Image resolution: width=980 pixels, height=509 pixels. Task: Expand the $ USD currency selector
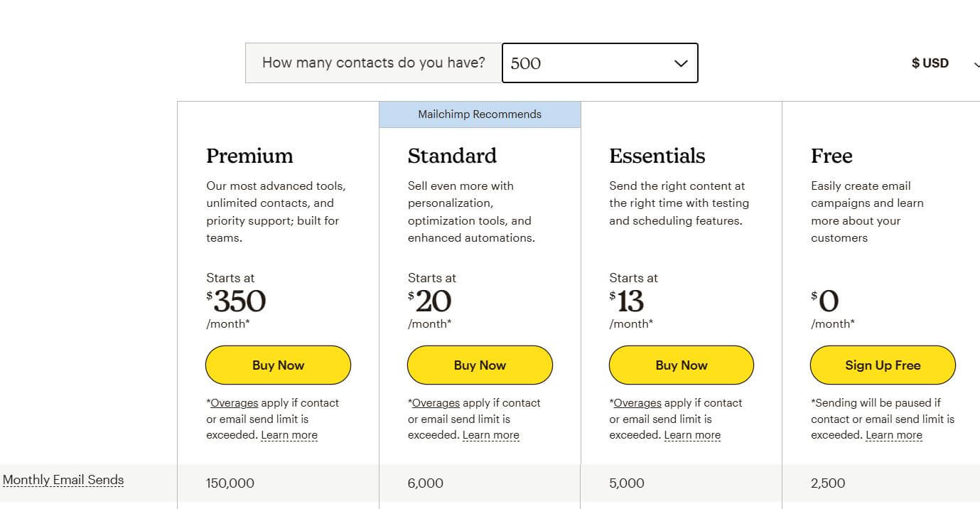tap(931, 63)
